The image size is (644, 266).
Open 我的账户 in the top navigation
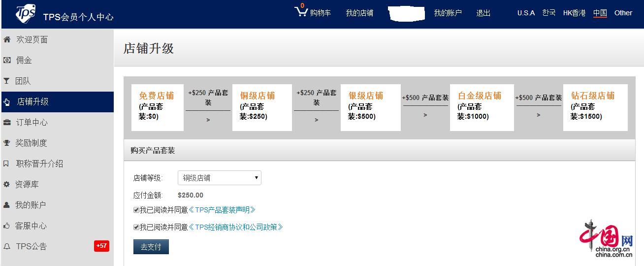tap(448, 13)
